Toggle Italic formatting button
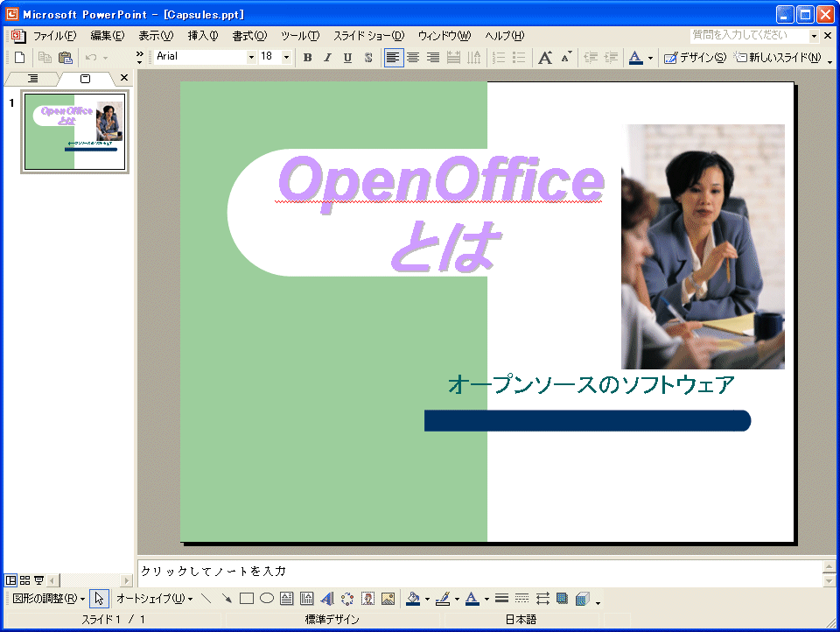This screenshot has height=632, width=840. pyautogui.click(x=327, y=58)
